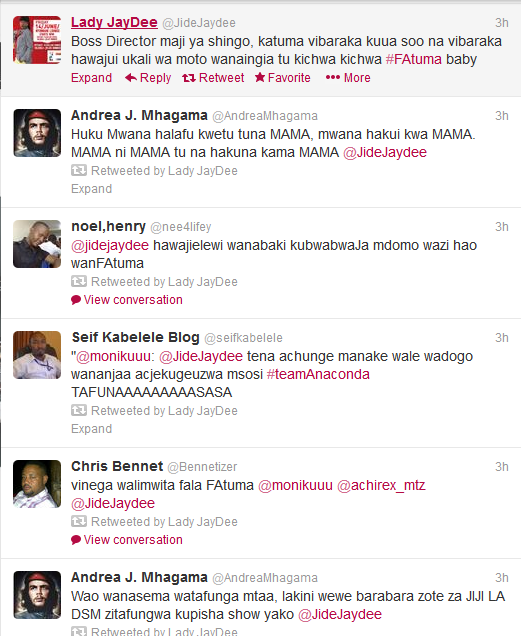Click the retweet icon under the Seif Kabelele tweet
Image resolution: width=521 pixels, height=636 pixels.
[79, 410]
